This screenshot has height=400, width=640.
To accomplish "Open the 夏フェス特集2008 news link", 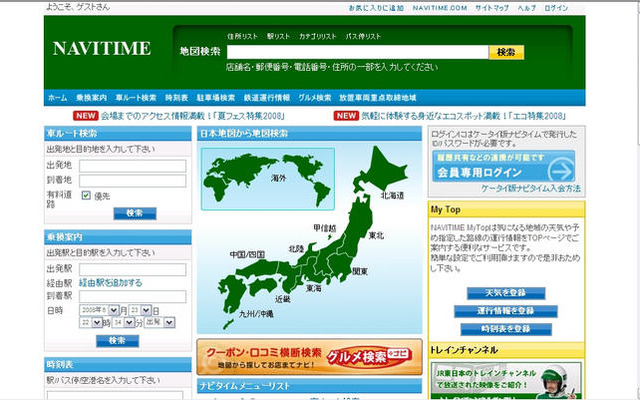I will click(x=193, y=116).
